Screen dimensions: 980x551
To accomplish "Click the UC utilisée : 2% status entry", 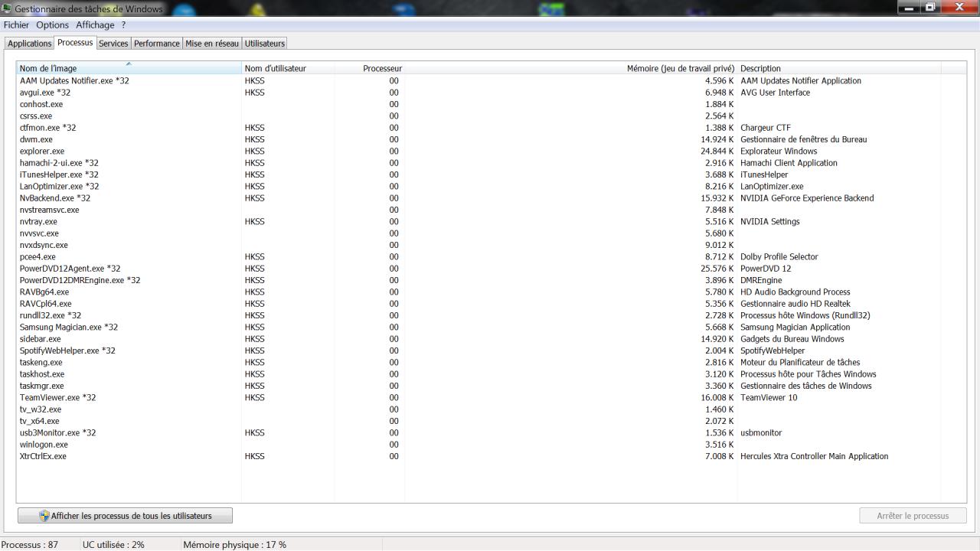I will coord(113,545).
